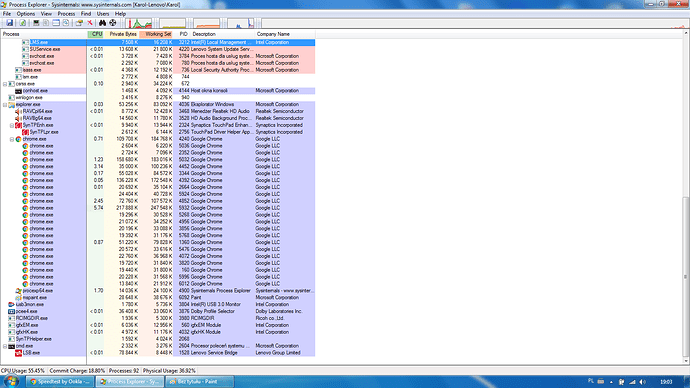Collapse the SynTPEnh.exe tree node
The width and height of the screenshot is (690, 388).
tap(12, 125)
